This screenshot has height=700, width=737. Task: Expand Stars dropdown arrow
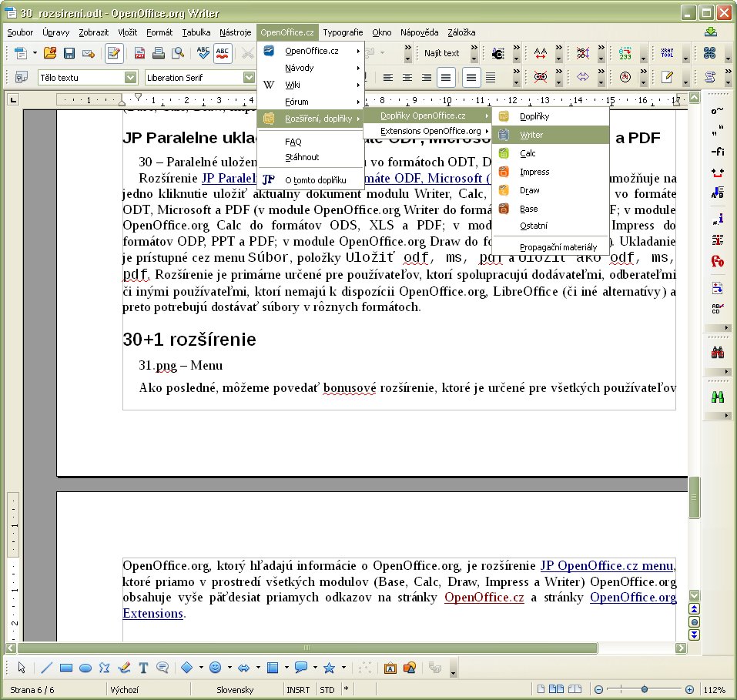(343, 668)
